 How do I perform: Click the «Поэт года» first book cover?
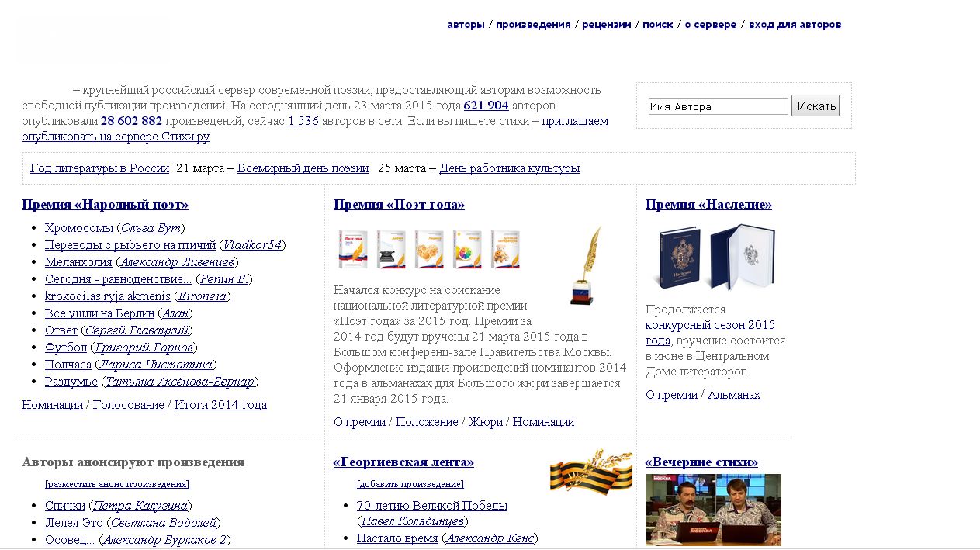pos(352,250)
